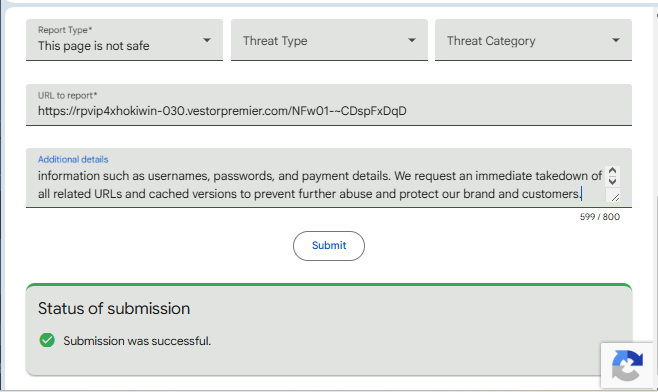Screen dimensions: 658x392
Task: Click the textarea resize handle icon
Action: click(615, 197)
